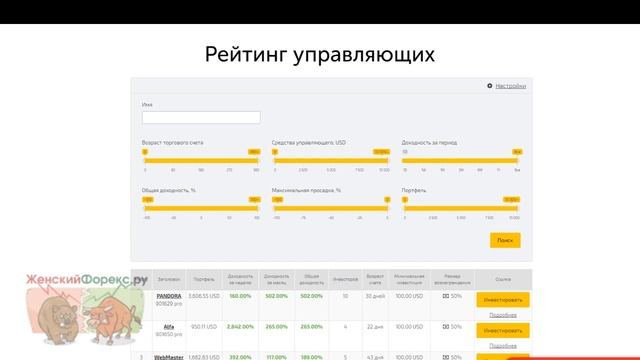
Task: Adjust the Общая доходность % slider
Action: 201,208
